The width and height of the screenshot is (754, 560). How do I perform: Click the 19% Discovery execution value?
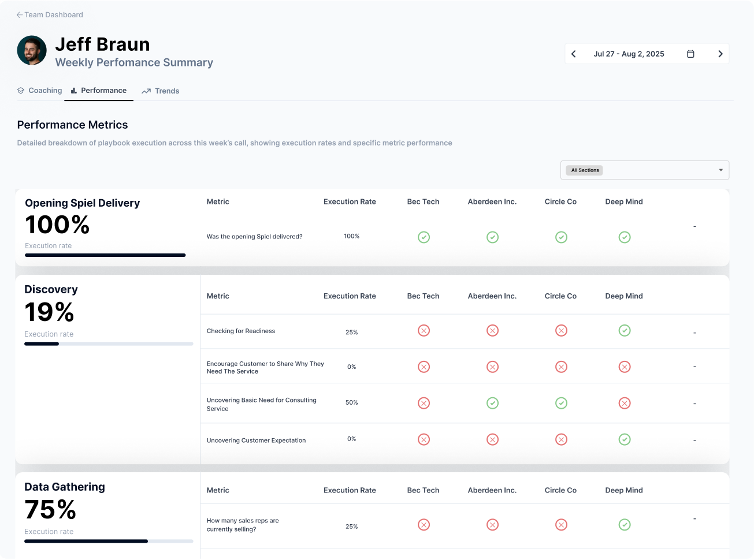(49, 312)
